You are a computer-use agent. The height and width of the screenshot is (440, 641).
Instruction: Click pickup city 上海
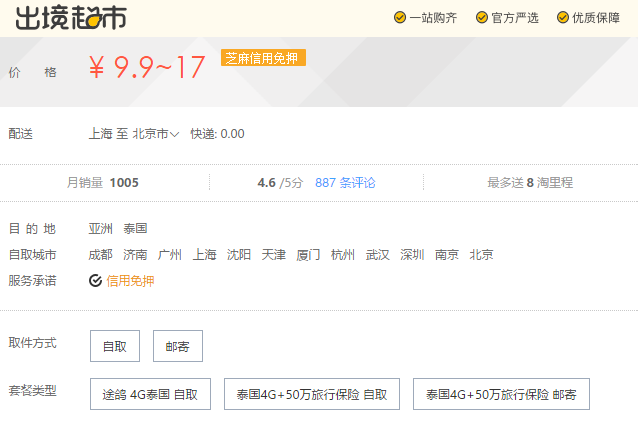tap(204, 254)
